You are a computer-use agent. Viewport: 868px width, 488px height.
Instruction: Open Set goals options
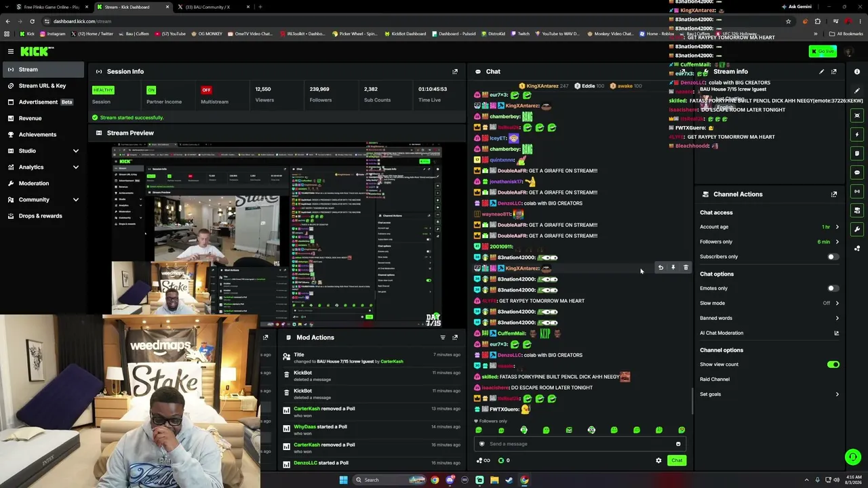point(770,394)
